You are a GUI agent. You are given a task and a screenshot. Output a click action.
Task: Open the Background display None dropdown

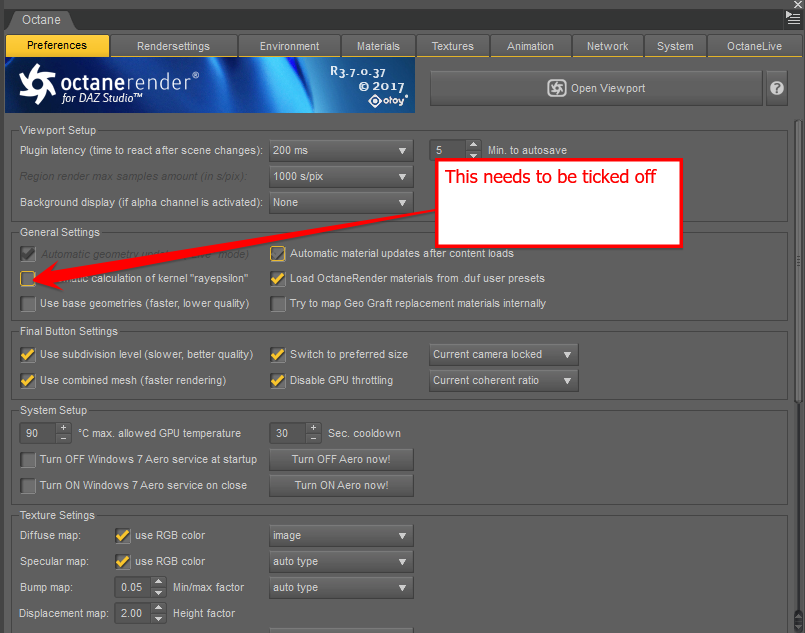[341, 202]
